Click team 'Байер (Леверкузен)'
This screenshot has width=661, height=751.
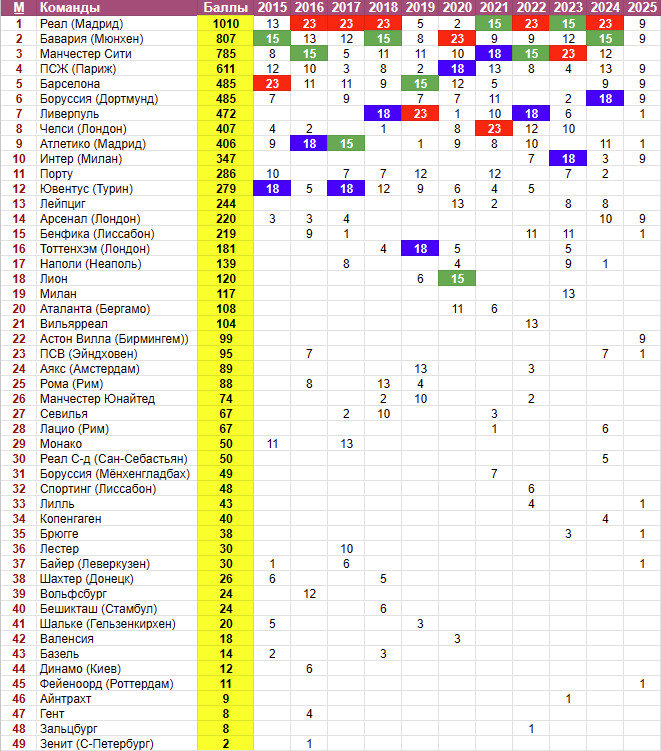[x=95, y=564]
